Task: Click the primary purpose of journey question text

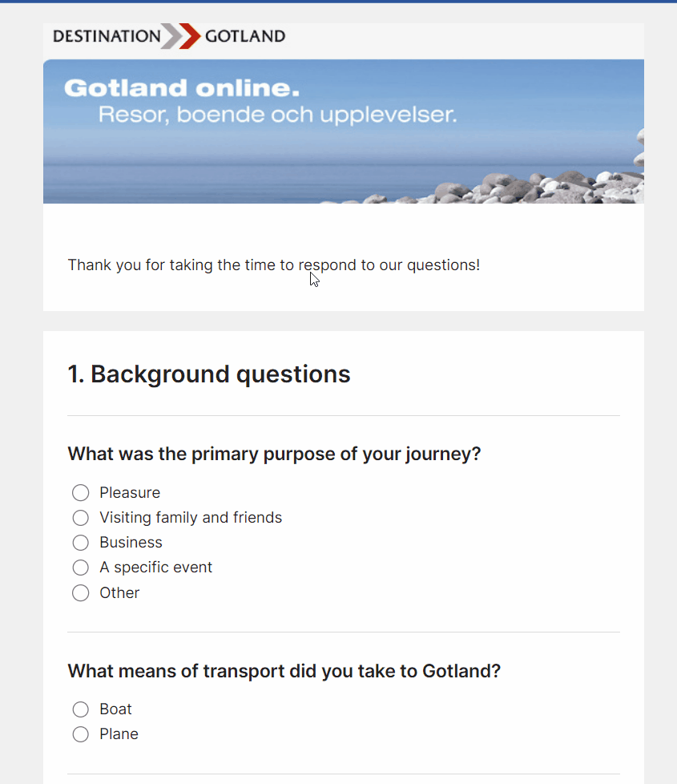Action: tap(274, 454)
